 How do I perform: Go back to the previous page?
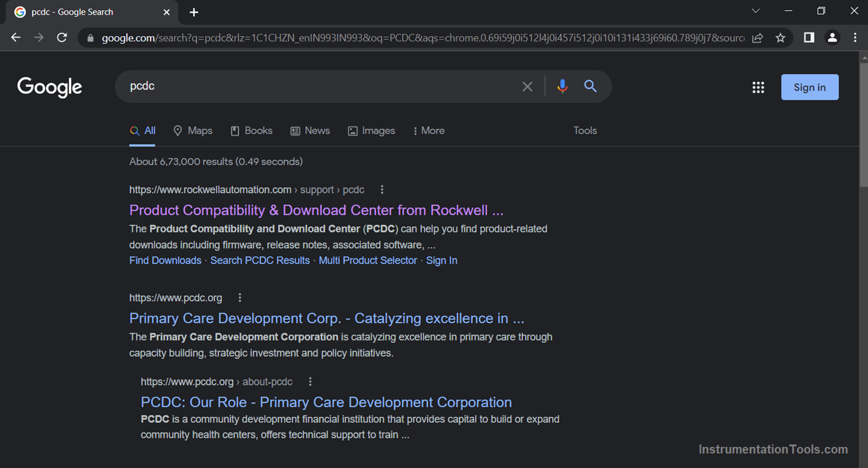16,37
